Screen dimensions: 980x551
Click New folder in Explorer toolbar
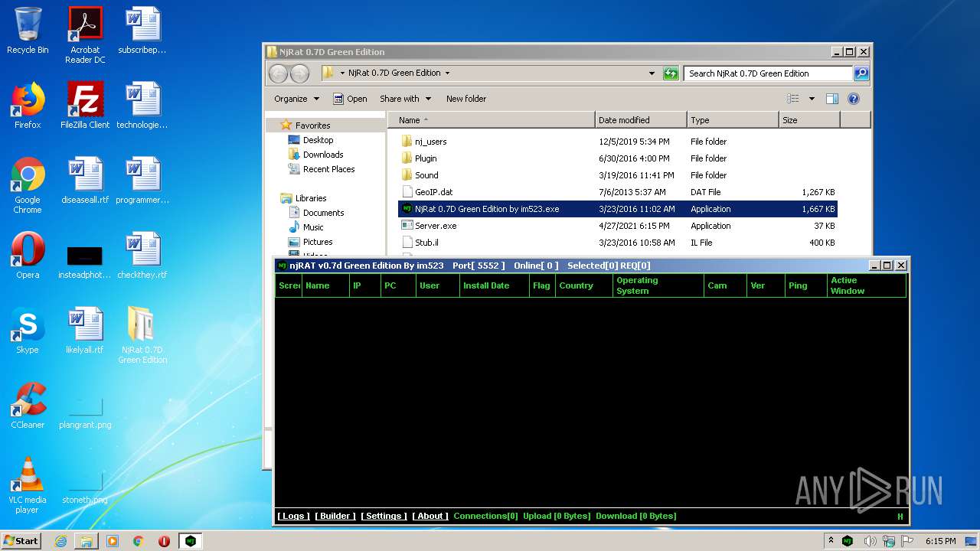click(x=466, y=99)
